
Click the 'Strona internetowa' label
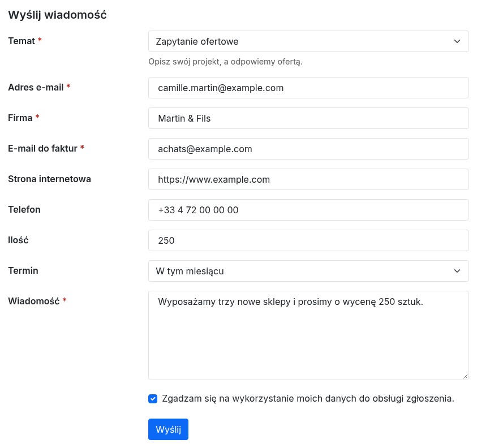coord(50,179)
